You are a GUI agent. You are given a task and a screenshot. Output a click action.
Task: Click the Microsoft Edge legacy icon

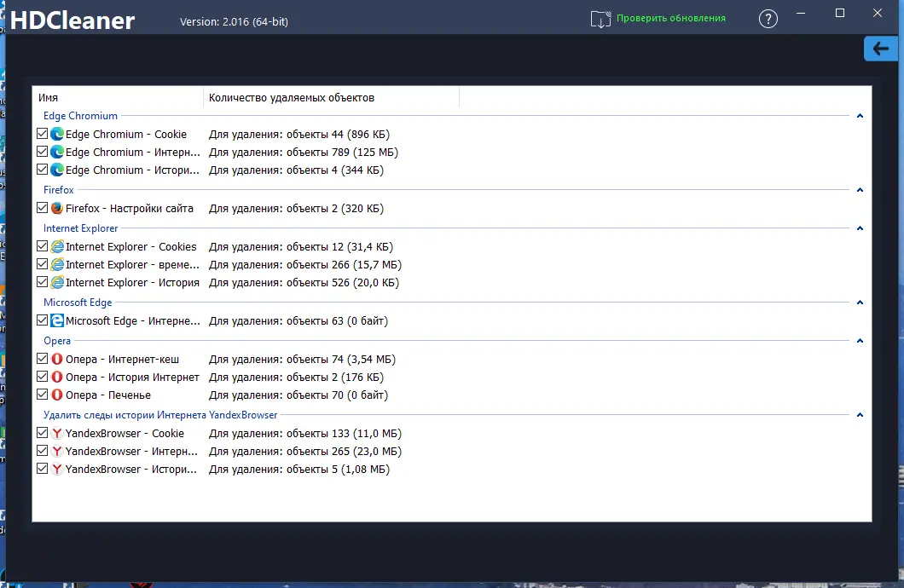57,320
